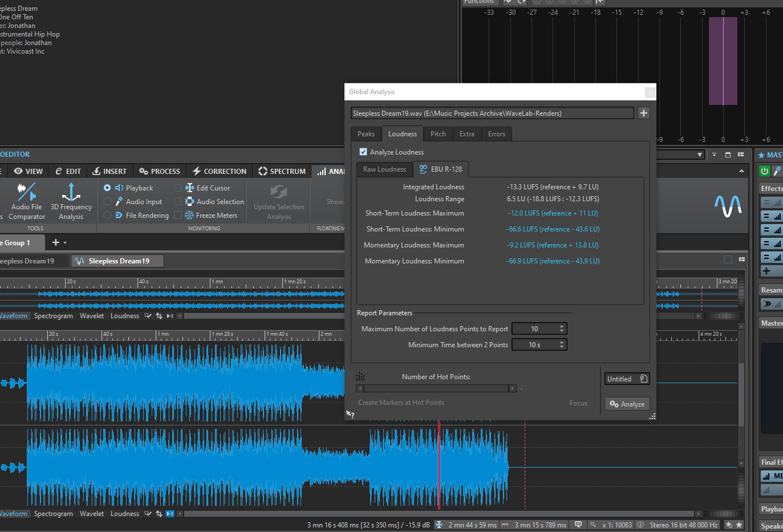Click the Untitled preset icon
Screen dimensions: 783x532
click(643, 379)
